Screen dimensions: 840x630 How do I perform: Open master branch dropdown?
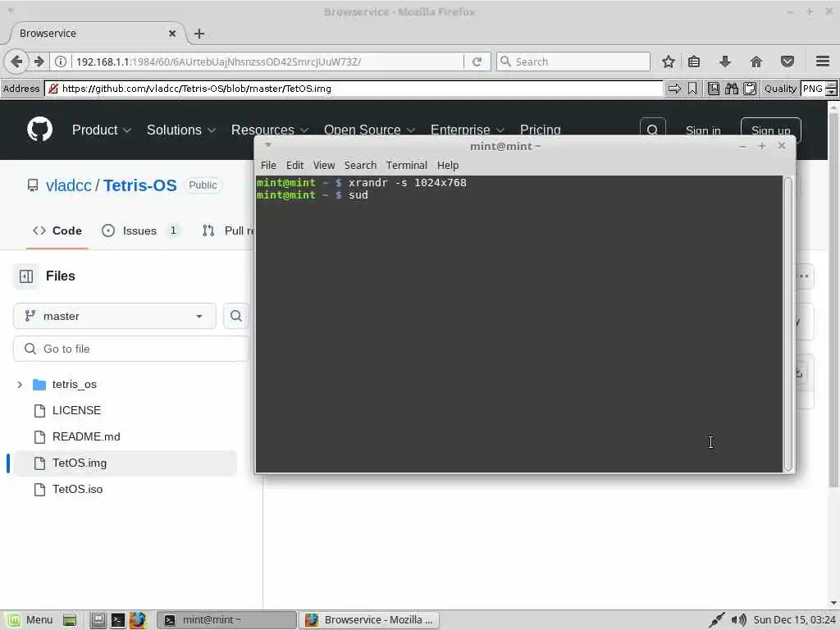[x=115, y=316]
